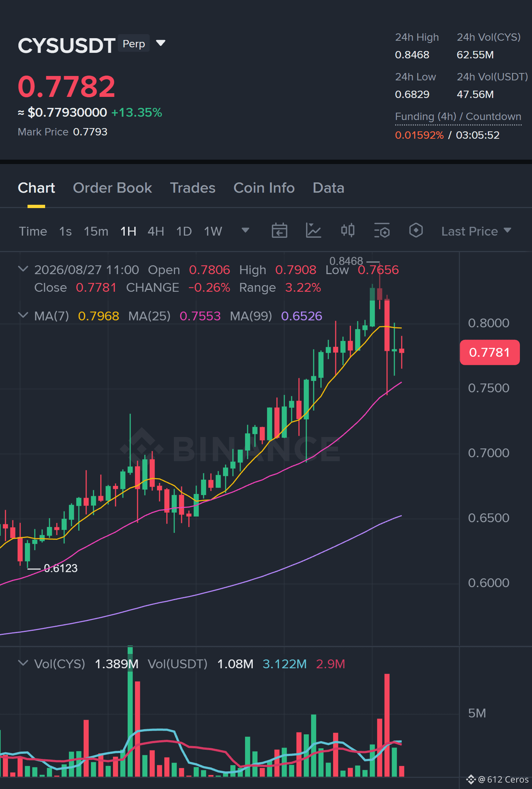The width and height of the screenshot is (532, 789).
Task: Select the Perp contract badge
Action: pyautogui.click(x=134, y=44)
